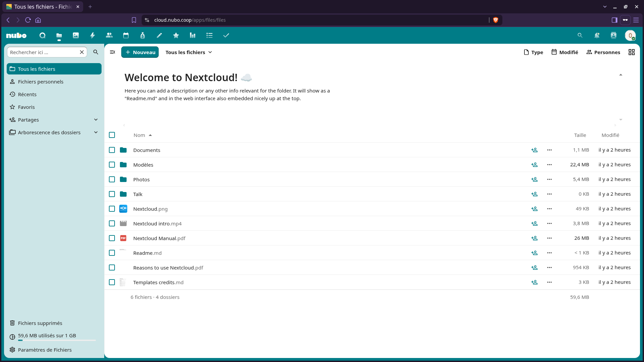Open the Calendar app in top bar

pyautogui.click(x=126, y=35)
